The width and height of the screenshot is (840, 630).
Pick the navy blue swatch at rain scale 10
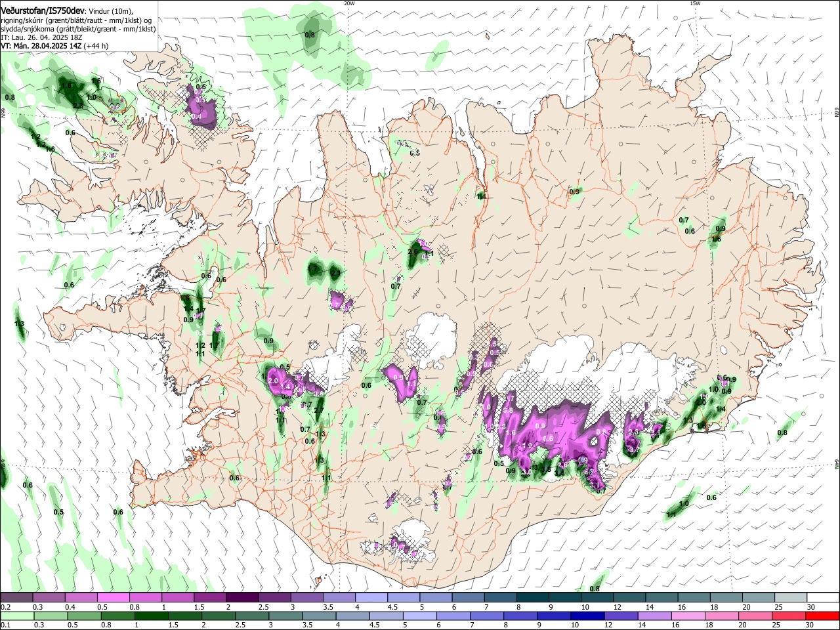click(x=587, y=616)
